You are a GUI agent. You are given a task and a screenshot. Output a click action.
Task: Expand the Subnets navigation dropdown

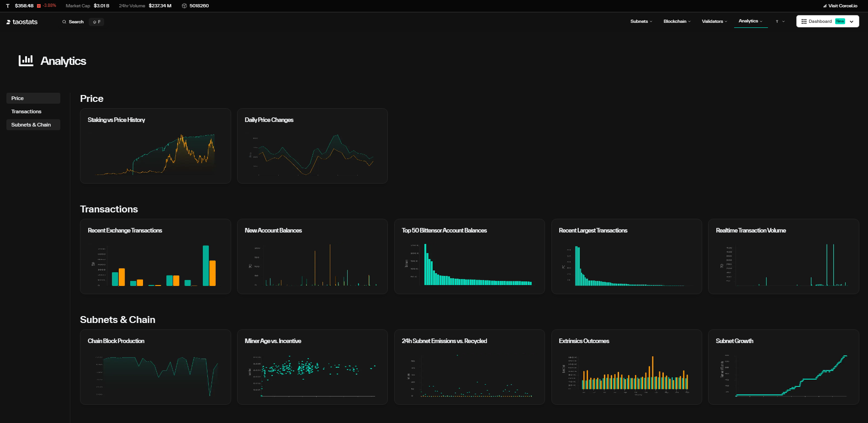(x=641, y=21)
